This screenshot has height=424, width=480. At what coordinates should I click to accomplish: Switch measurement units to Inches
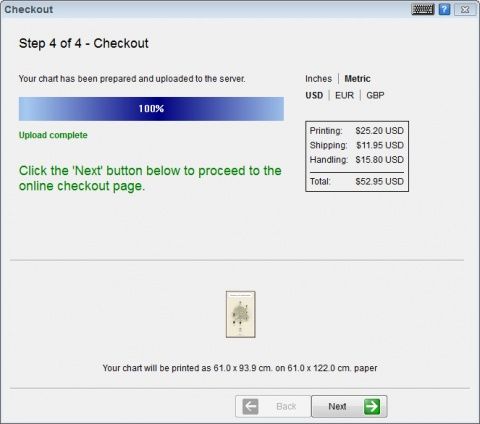tap(318, 79)
